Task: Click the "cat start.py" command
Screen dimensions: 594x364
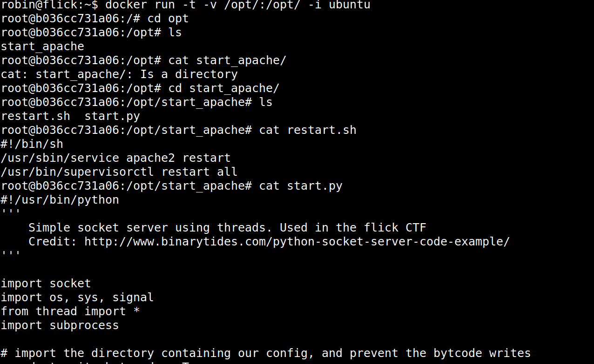Action: click(x=301, y=186)
